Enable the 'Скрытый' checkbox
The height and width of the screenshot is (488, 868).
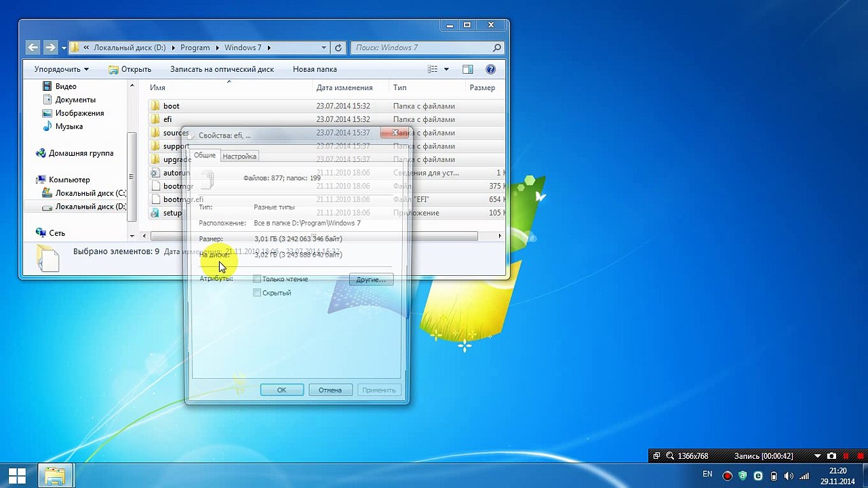[x=257, y=293]
